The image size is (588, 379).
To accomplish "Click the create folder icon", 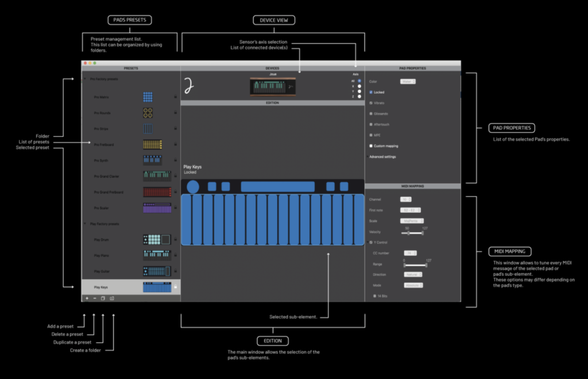I will pyautogui.click(x=113, y=298).
